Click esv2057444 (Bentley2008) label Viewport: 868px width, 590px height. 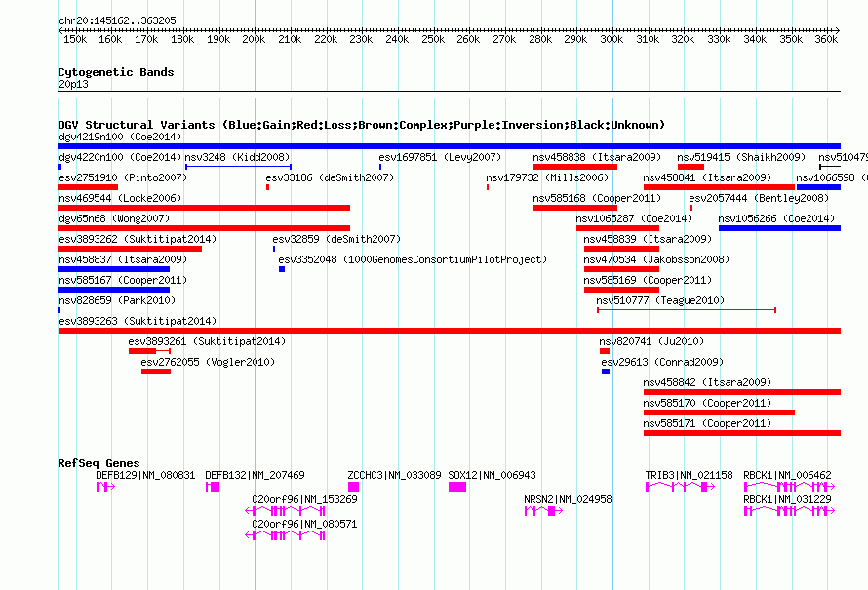pyautogui.click(x=759, y=198)
